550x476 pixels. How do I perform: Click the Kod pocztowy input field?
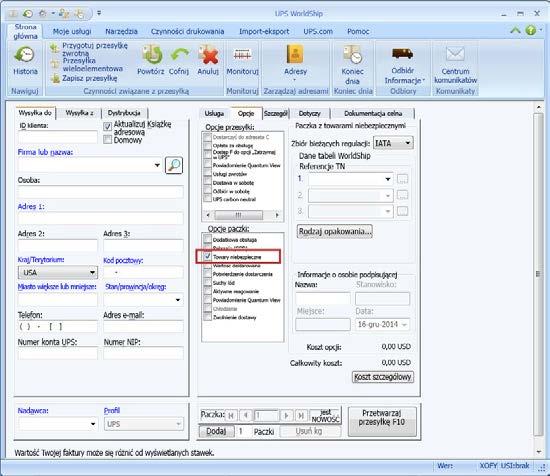(143, 272)
